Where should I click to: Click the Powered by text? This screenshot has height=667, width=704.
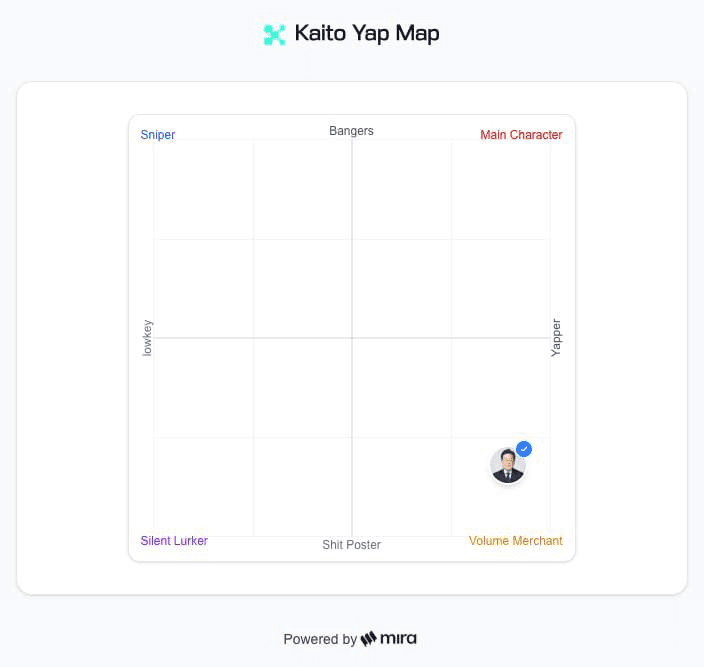(x=320, y=639)
